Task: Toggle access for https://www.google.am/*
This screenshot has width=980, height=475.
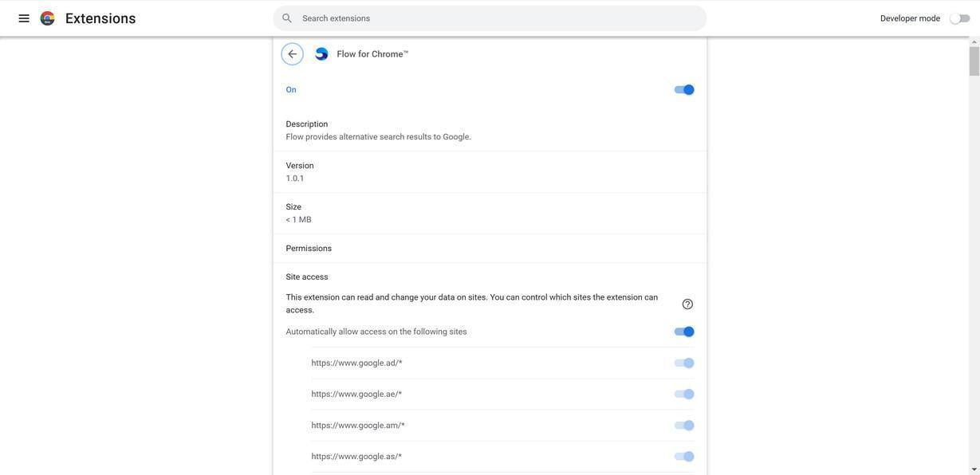Action: pyautogui.click(x=684, y=426)
